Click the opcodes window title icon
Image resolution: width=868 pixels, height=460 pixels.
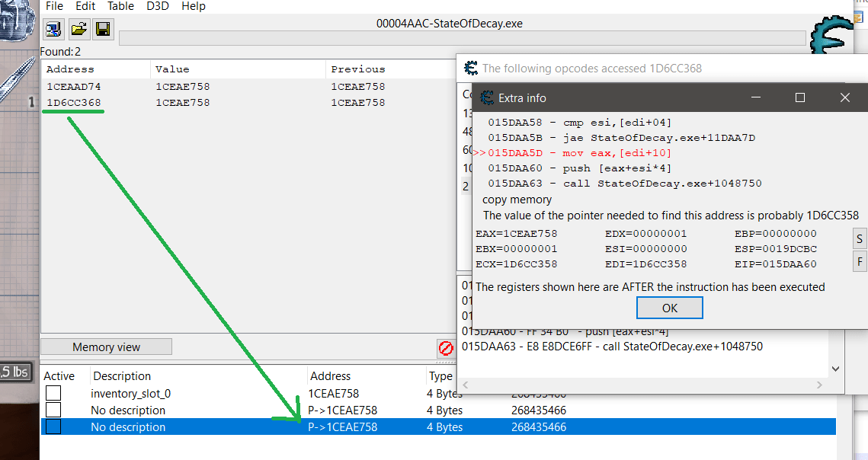(x=470, y=68)
